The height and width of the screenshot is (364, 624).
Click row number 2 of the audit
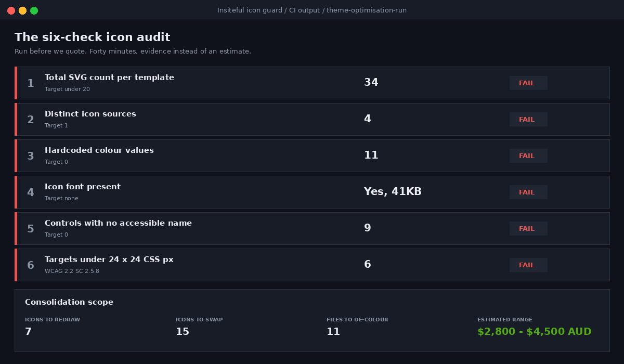point(31,120)
